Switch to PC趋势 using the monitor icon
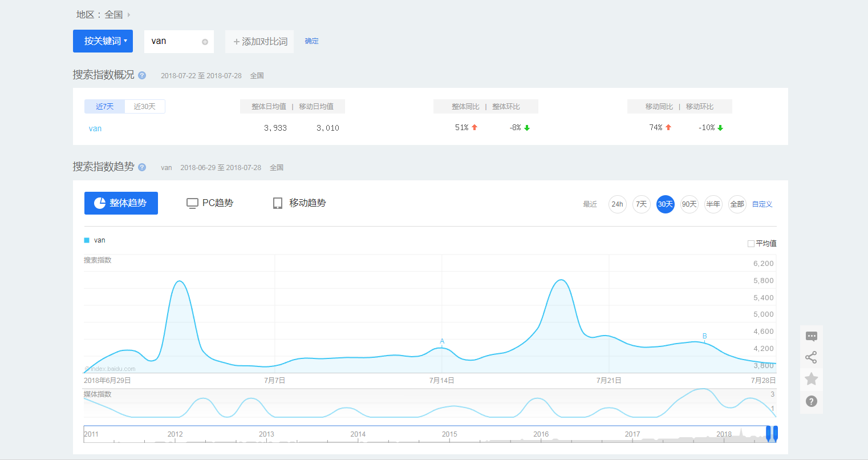 [x=192, y=203]
